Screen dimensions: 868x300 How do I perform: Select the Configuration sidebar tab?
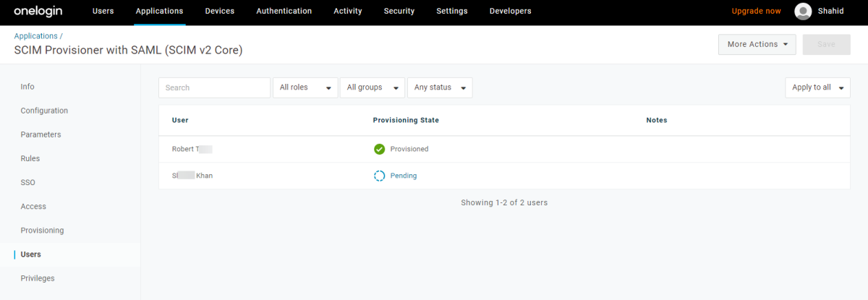click(x=44, y=111)
